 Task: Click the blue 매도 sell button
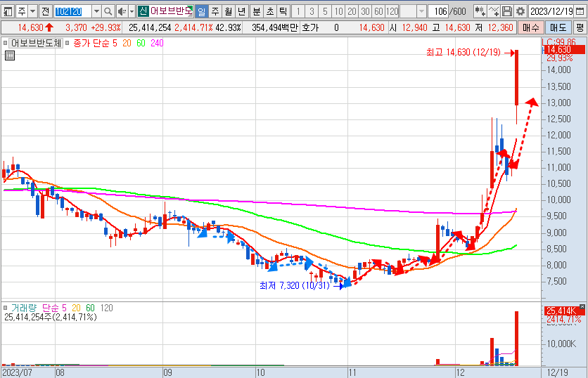pyautogui.click(x=558, y=27)
